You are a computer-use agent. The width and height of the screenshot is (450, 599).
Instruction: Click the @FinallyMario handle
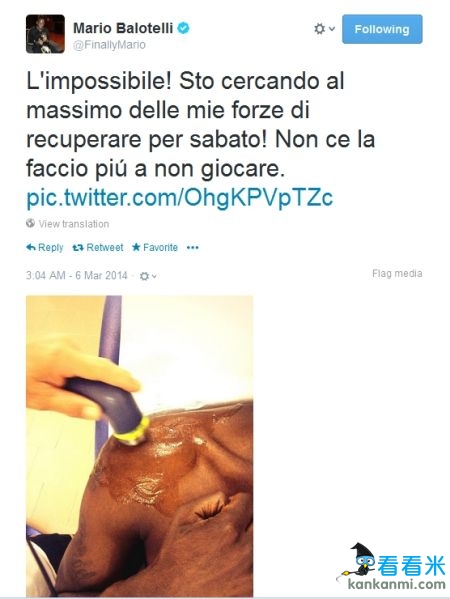tap(109, 45)
